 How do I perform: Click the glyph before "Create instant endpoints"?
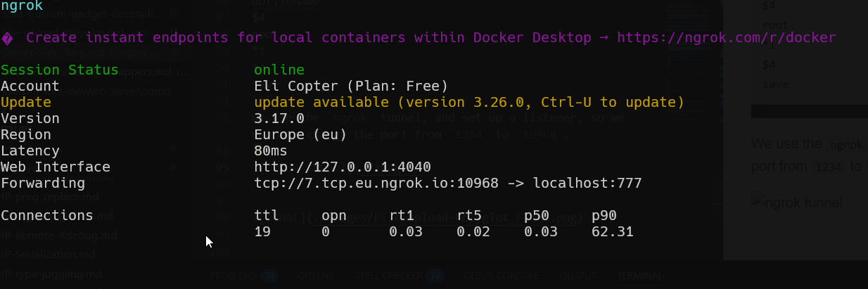click(8, 38)
